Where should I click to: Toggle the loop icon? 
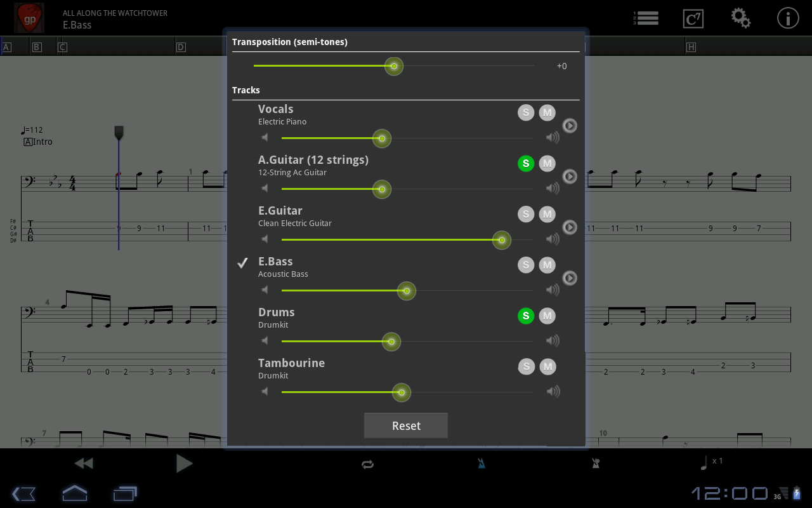tap(367, 464)
